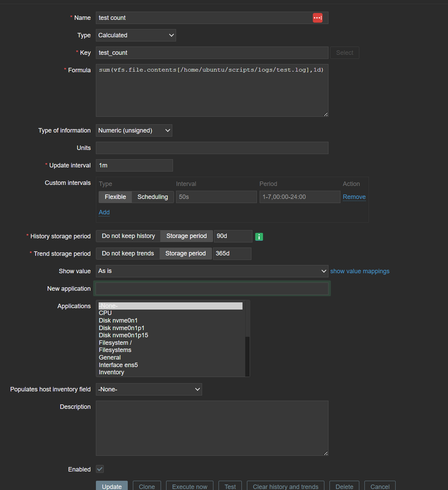
Task: Click Add link under custom intervals
Action: click(104, 212)
